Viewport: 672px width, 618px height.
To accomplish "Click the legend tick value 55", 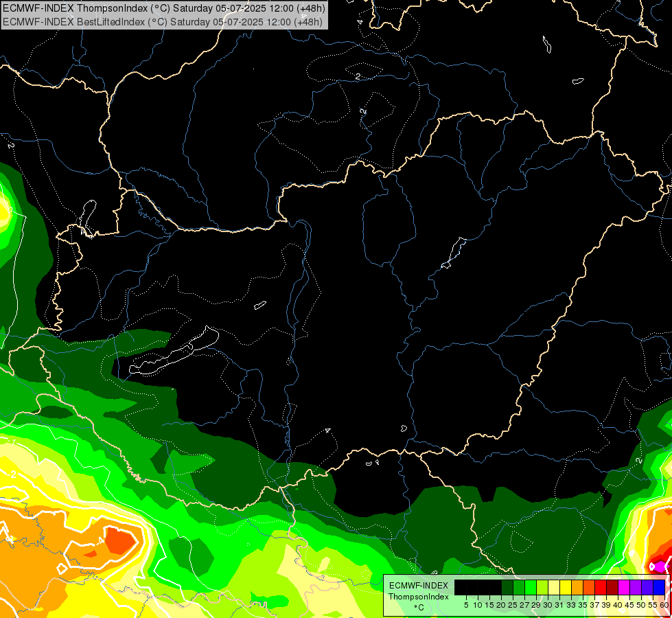I will [x=652, y=605].
